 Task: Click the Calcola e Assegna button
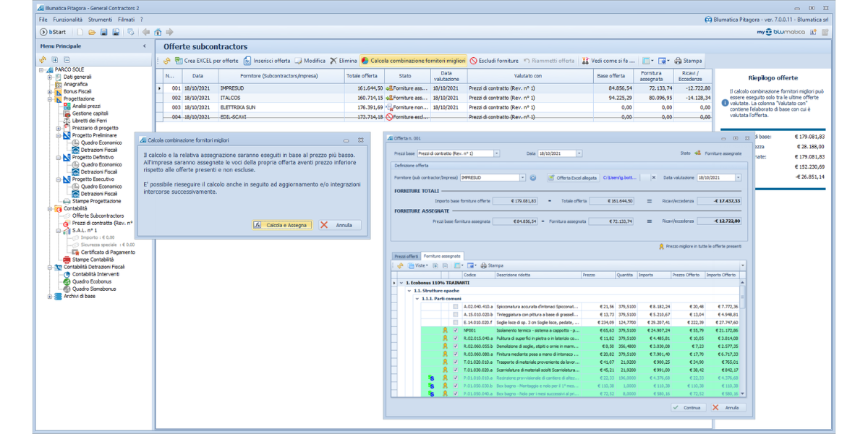tap(284, 225)
